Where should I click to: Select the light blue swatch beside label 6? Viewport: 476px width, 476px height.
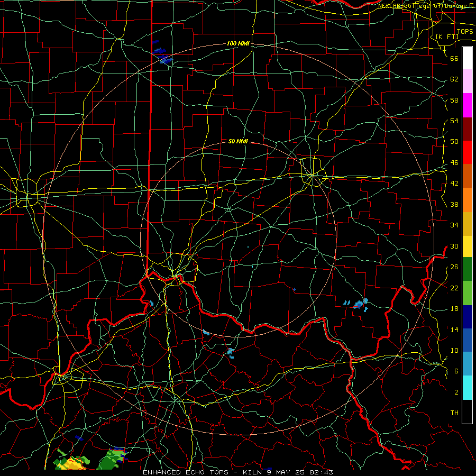(467, 364)
